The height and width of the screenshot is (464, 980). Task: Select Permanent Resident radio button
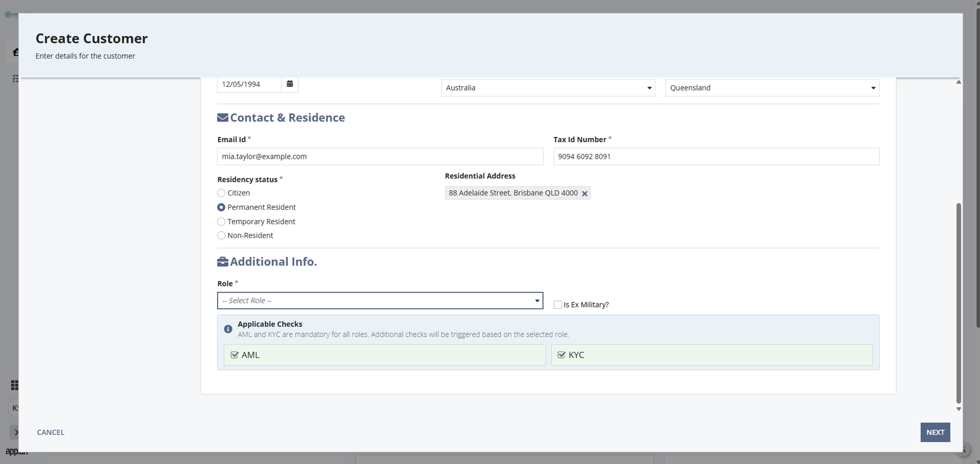coord(221,207)
